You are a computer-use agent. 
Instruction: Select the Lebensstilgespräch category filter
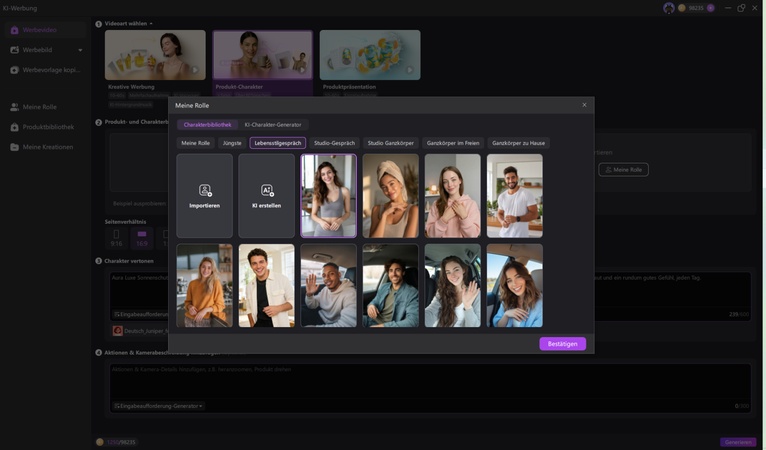coord(277,143)
